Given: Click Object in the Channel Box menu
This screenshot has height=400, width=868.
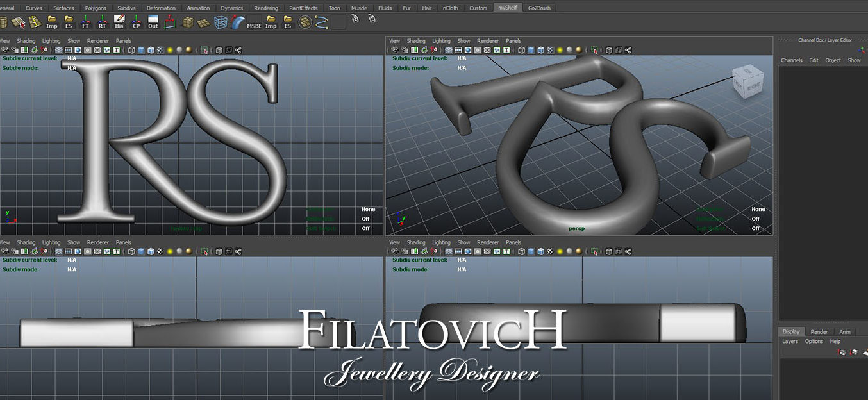Looking at the screenshot, I should [x=833, y=60].
